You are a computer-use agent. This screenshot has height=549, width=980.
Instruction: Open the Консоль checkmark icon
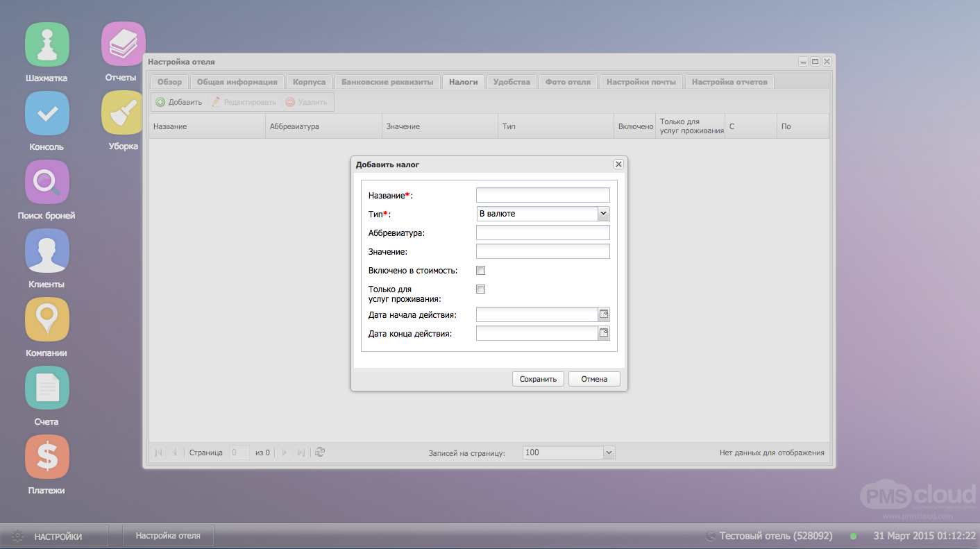click(47, 113)
